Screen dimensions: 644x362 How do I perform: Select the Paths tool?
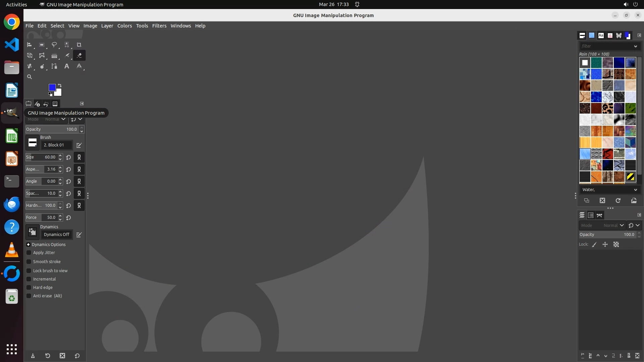coord(54,66)
